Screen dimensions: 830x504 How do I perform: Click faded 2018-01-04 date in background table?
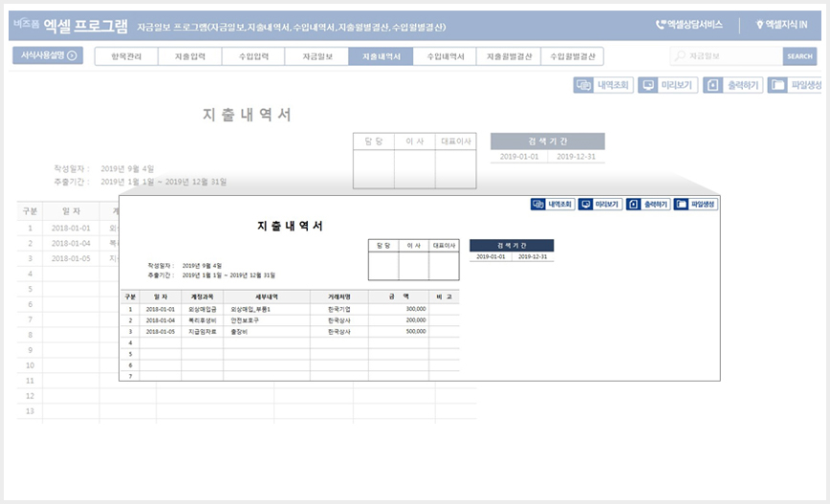[71, 244]
